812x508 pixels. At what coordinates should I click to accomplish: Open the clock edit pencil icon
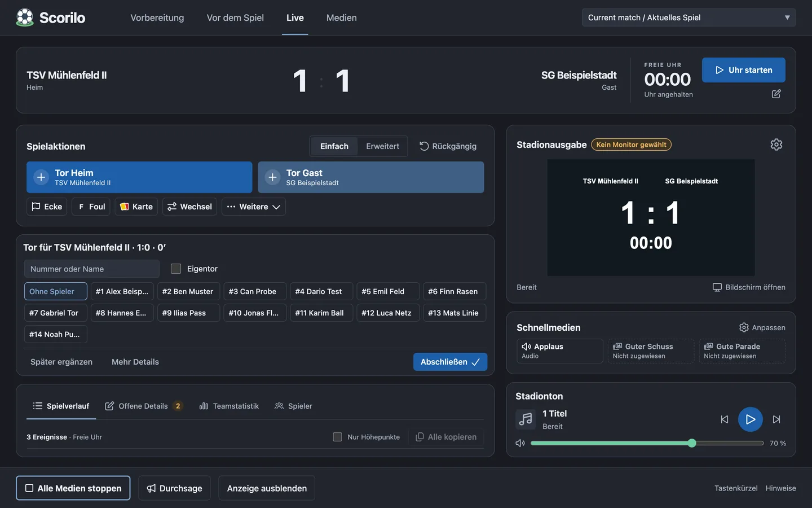click(776, 94)
